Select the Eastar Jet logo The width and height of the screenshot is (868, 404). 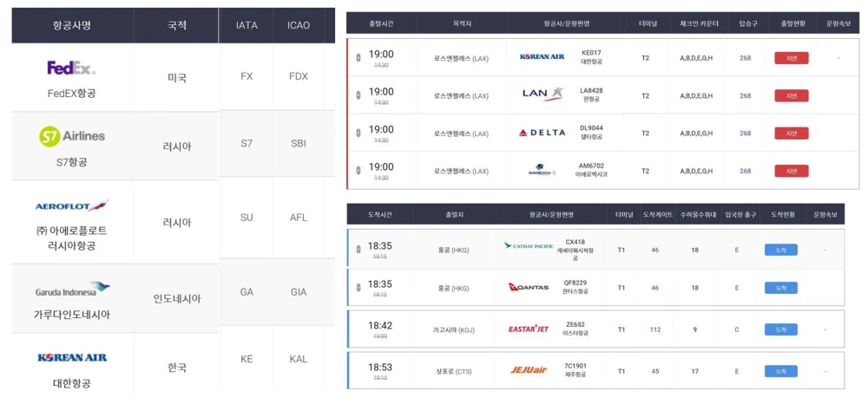529,329
